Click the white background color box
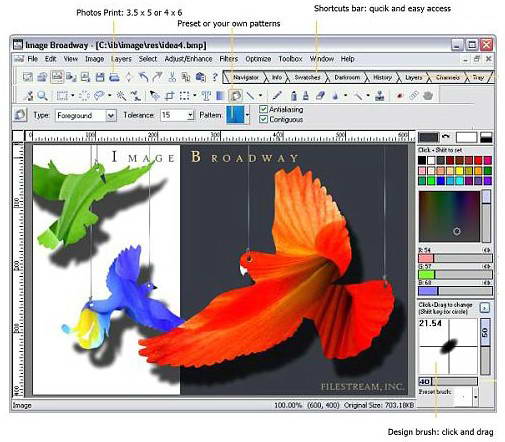505x442 pixels. 466,137
